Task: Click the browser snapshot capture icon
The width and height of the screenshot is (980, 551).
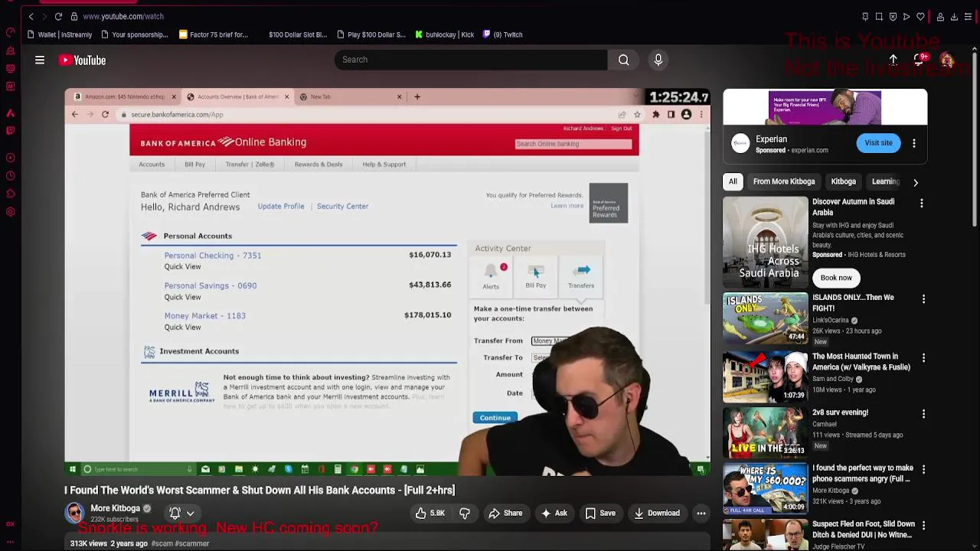Action: [x=879, y=16]
